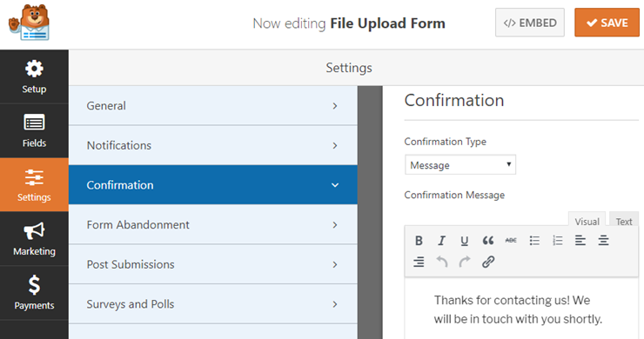Insert a bulleted list
Viewport: 644px width, 339px height.
coord(534,241)
